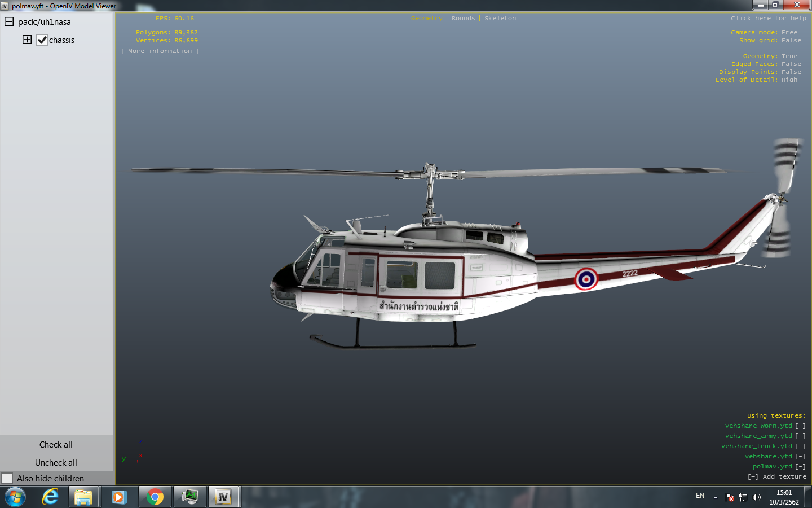Switch to the Skeleton view tab
Screen dimensions: 812x508
(x=500, y=19)
